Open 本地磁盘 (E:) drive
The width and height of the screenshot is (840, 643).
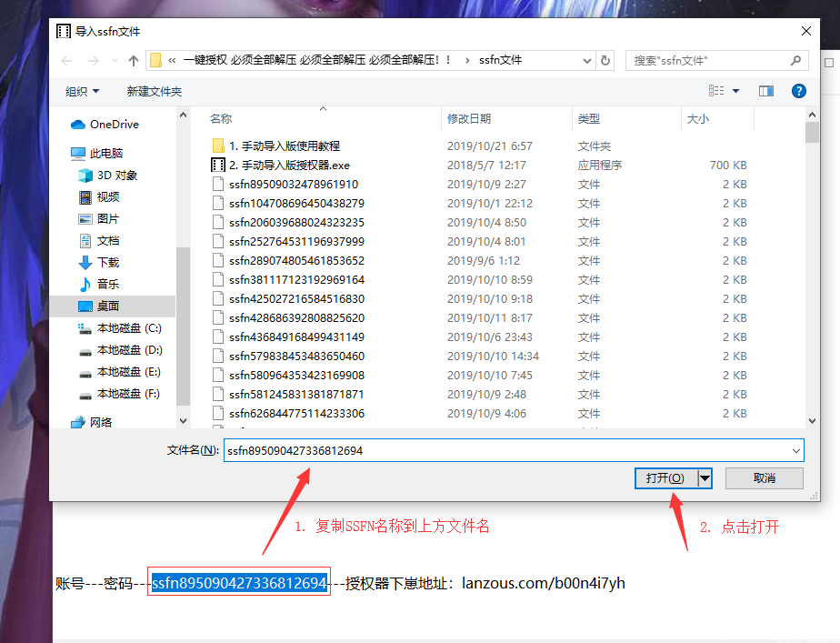click(x=119, y=372)
